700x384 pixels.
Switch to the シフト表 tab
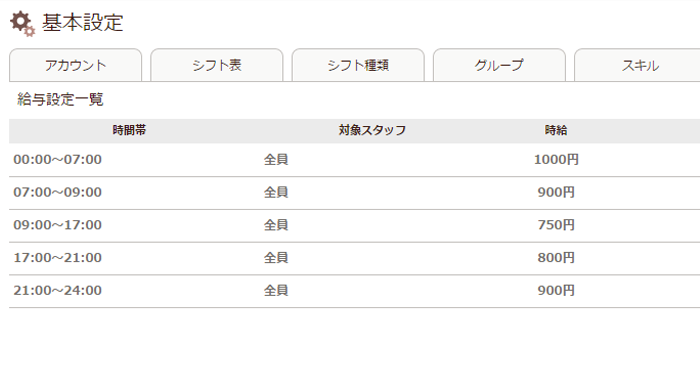[217, 65]
